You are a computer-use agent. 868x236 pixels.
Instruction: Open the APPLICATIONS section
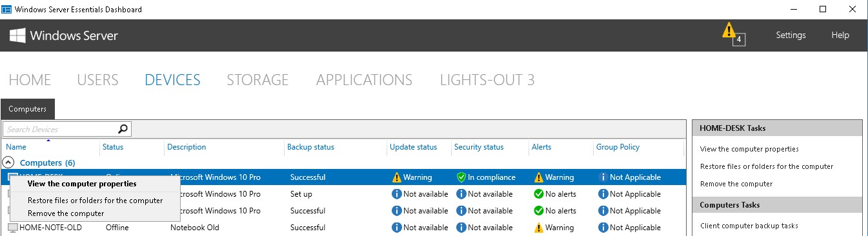coord(364,80)
